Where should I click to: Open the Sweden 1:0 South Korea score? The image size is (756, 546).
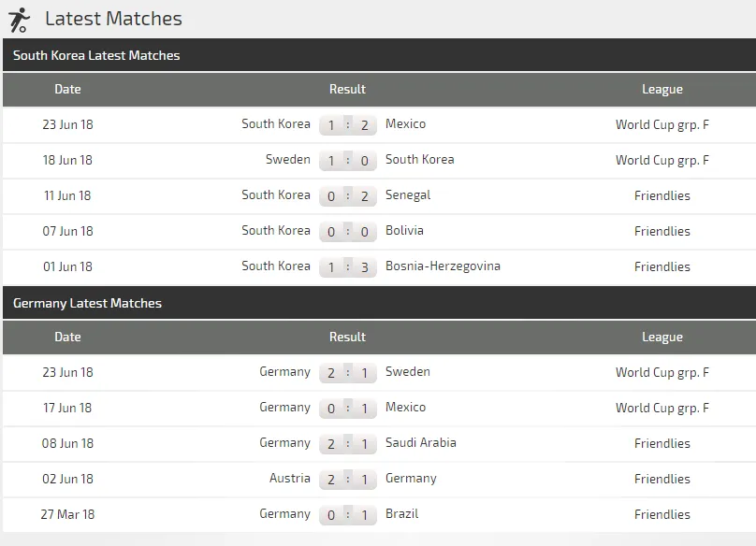click(348, 161)
